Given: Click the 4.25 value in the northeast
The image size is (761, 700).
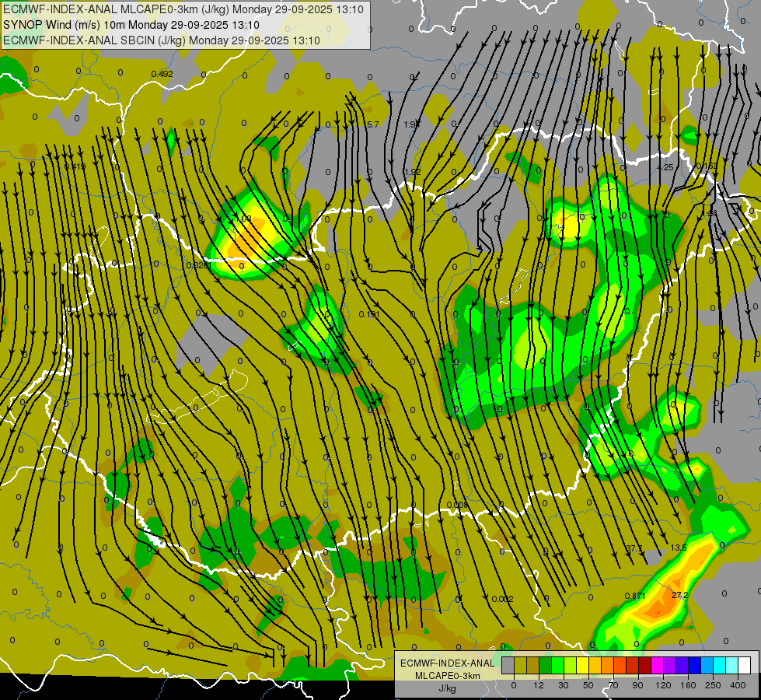Looking at the screenshot, I should click(x=665, y=167).
